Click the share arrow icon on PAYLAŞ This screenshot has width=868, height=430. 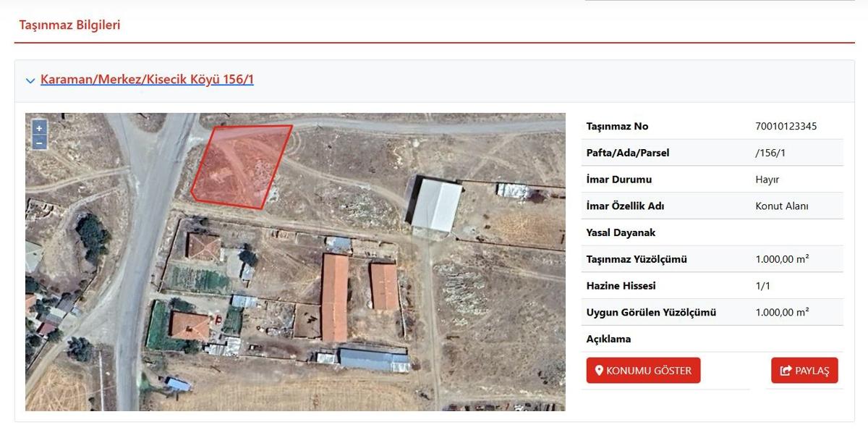pyautogui.click(x=786, y=371)
